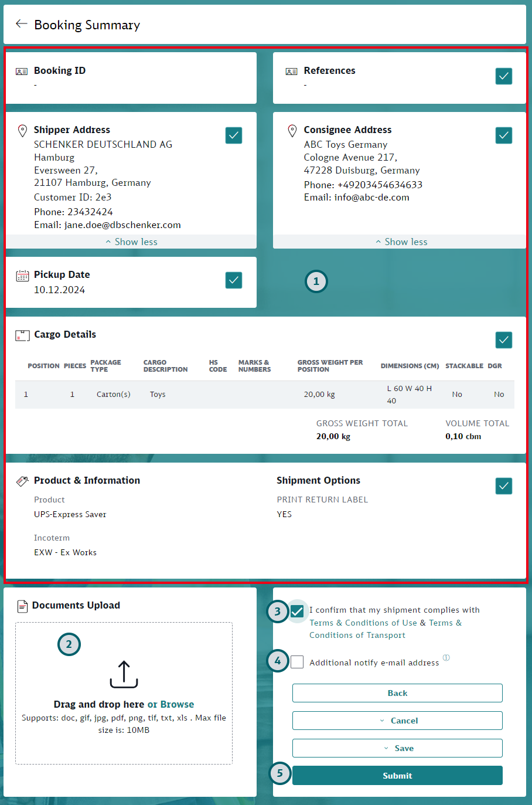The width and height of the screenshot is (532, 805).
Task: Enable the Additional notify e-mail address checkbox
Action: click(297, 661)
